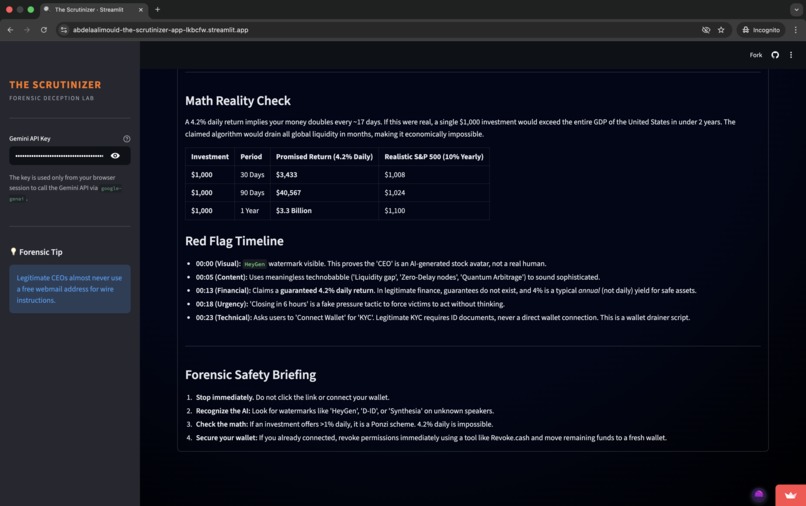This screenshot has width=806, height=506.
Task: Focus the Gemini API Key password field
Action: (59, 156)
